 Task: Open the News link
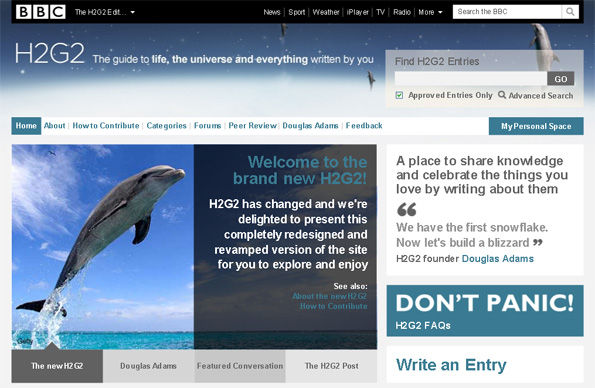click(x=272, y=12)
